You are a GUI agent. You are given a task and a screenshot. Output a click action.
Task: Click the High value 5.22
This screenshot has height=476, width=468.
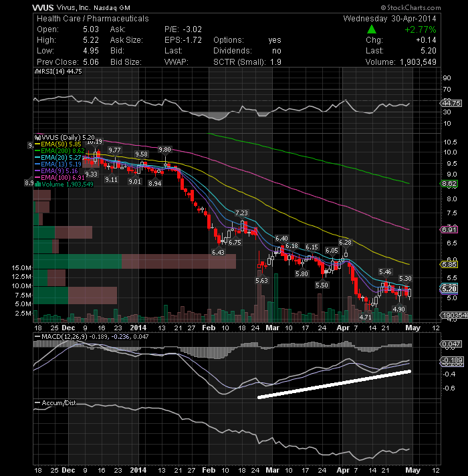91,40
